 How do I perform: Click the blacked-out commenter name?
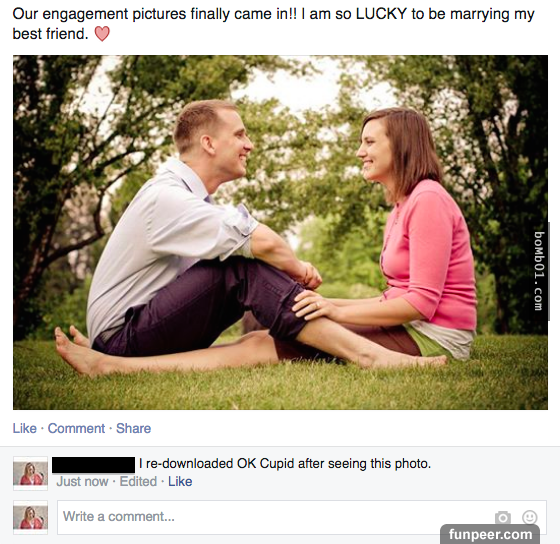(x=94, y=465)
